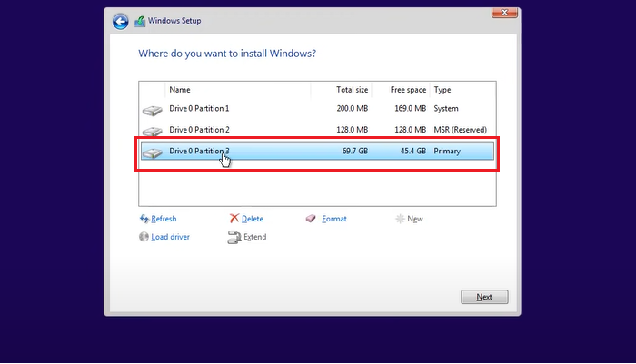This screenshot has height=364, width=636.
Task: Sort by the Total size column
Action: 342,90
